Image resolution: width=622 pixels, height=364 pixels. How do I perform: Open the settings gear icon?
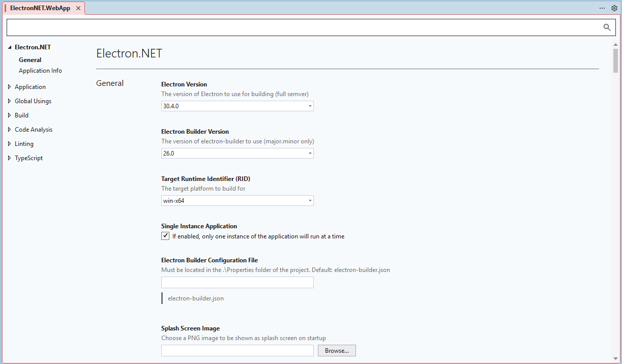614,8
